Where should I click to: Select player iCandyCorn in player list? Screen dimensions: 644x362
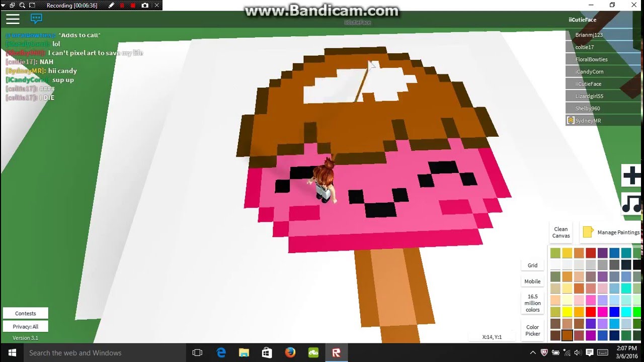604,71
